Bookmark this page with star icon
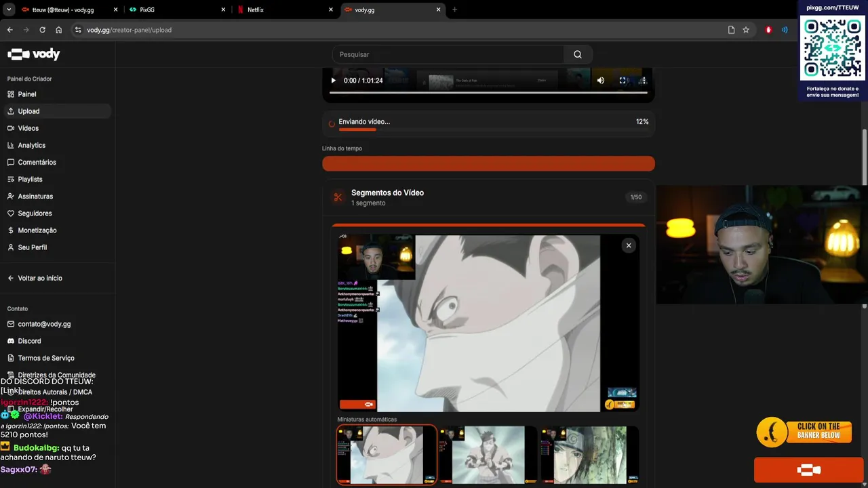 [746, 30]
